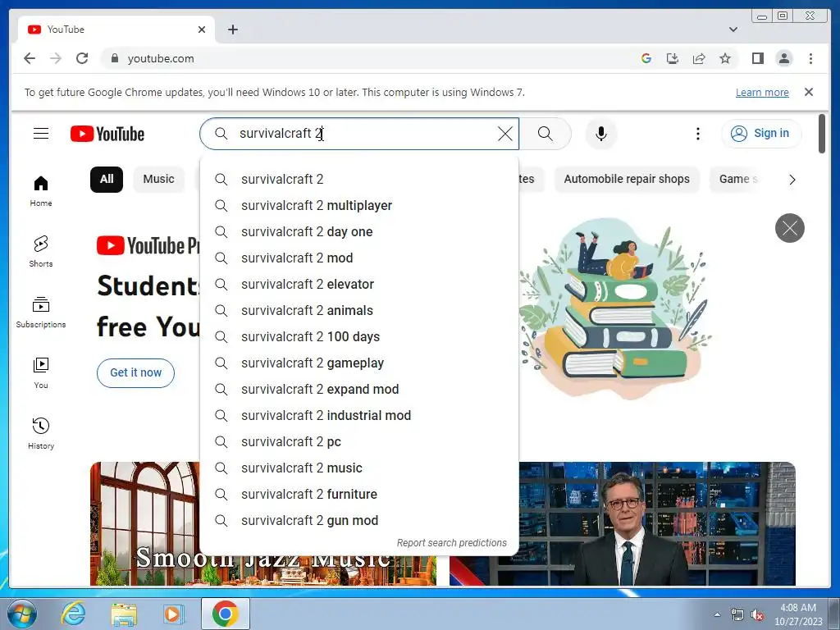This screenshot has width=840, height=630.
Task: Open a new tab with the plus button
Action: (232, 30)
